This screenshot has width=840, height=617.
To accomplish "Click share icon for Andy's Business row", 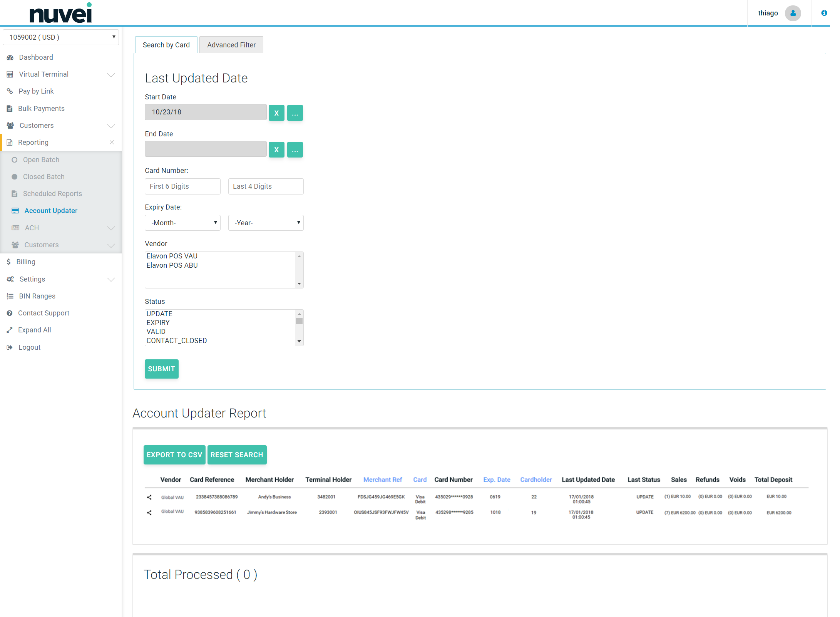I will pos(149,497).
